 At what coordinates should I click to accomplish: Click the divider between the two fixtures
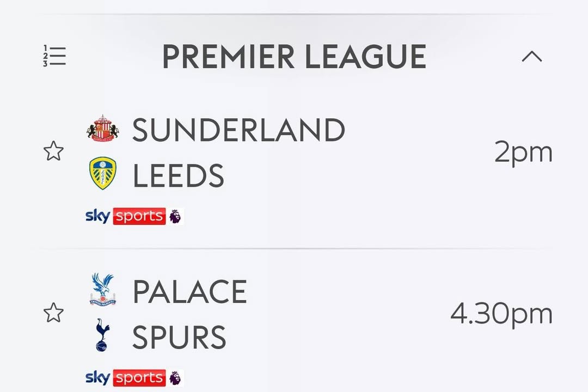click(294, 249)
